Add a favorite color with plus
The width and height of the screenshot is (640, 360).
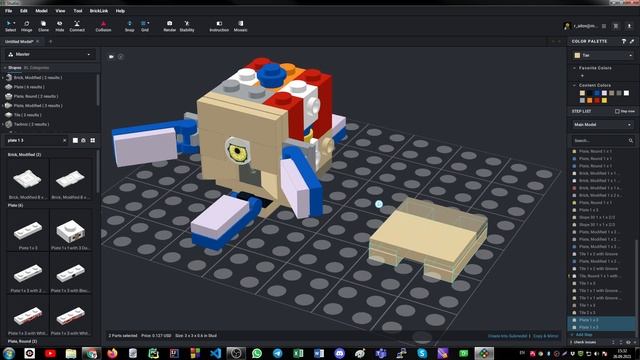click(x=582, y=76)
